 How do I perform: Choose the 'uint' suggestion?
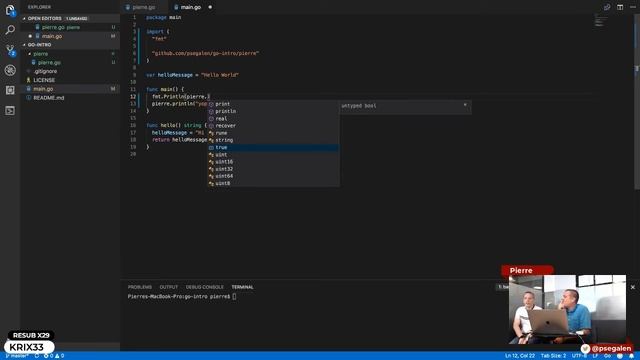pos(273,155)
